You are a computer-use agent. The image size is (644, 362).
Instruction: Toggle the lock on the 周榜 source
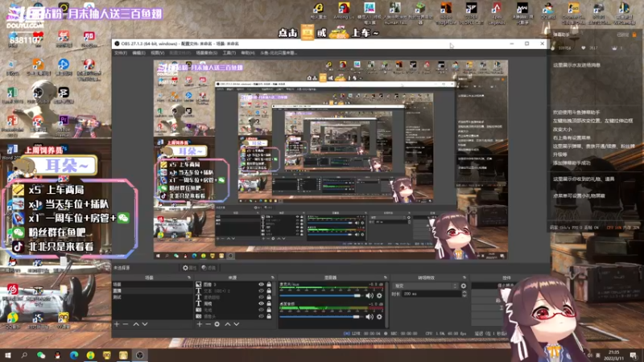[x=269, y=303]
